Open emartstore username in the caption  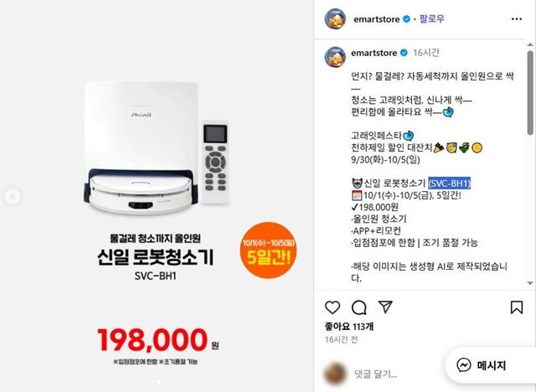(x=374, y=53)
